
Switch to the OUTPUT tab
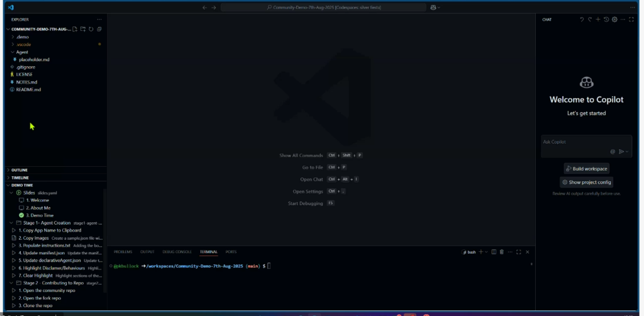147,252
